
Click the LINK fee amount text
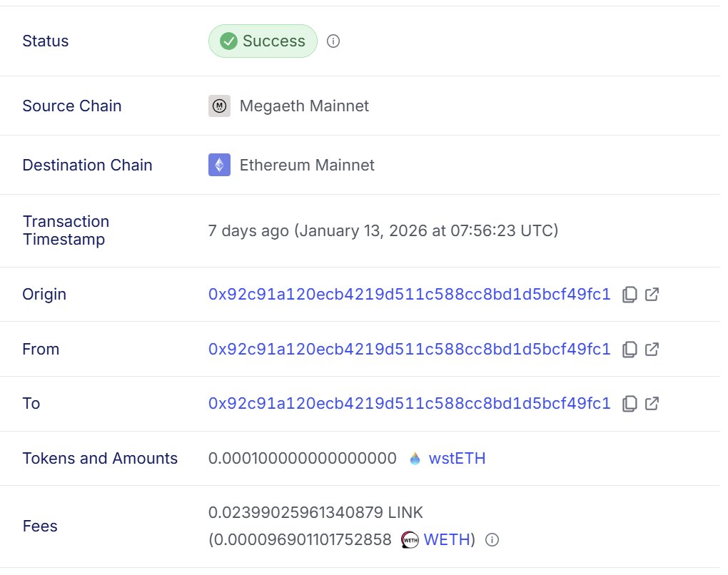tap(315, 512)
